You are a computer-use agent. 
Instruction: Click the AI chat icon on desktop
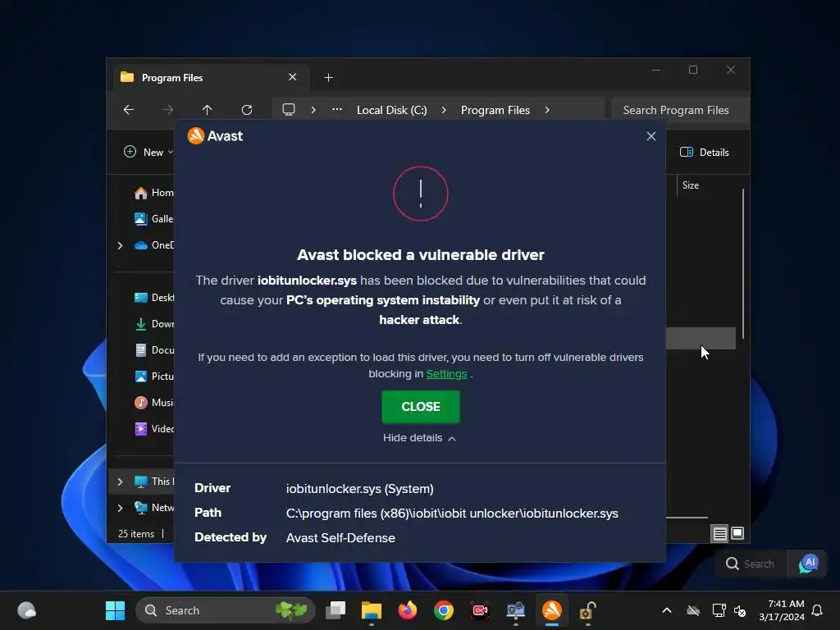(x=809, y=564)
